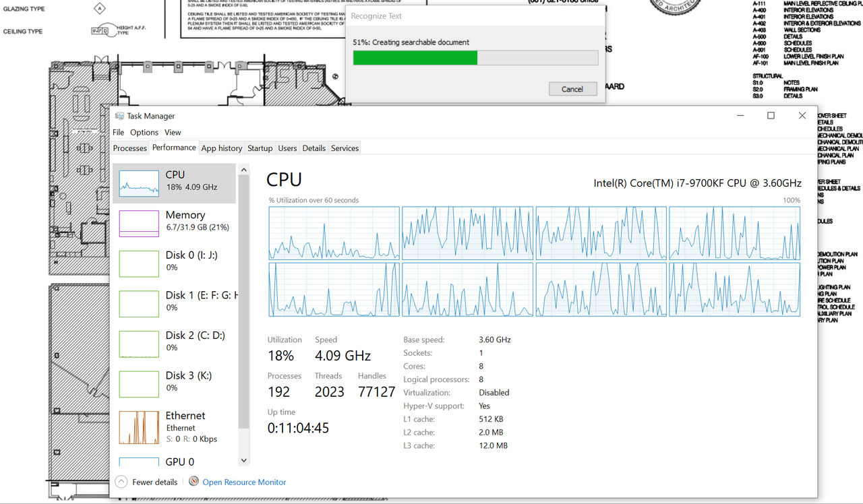863x504 pixels.
Task: Click the sidebar scroll-down arrow
Action: pos(243,460)
